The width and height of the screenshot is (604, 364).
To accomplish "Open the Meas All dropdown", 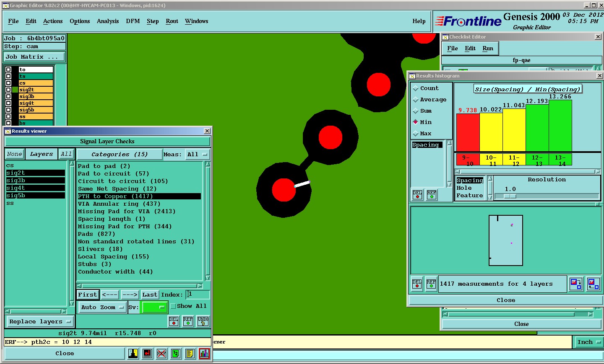I will click(x=197, y=155).
